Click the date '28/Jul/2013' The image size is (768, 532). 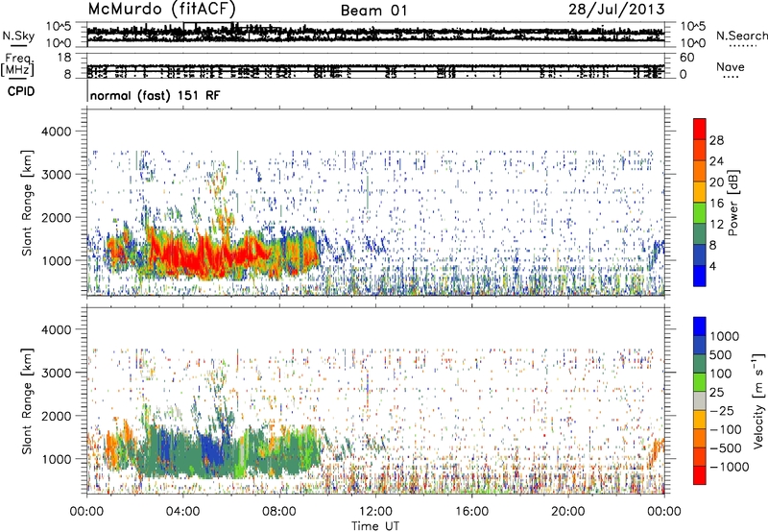coord(616,10)
